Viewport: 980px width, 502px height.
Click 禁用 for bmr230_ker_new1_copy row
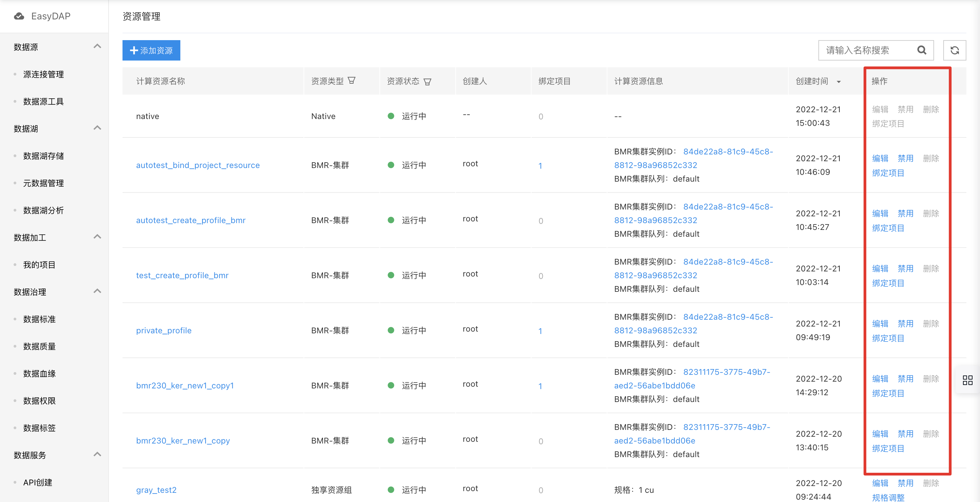point(905,434)
